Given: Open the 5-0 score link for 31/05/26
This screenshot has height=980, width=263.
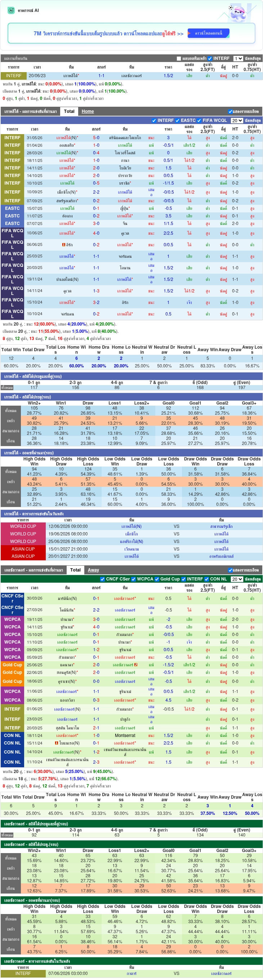Looking at the screenshot, I should click(96, 138).
